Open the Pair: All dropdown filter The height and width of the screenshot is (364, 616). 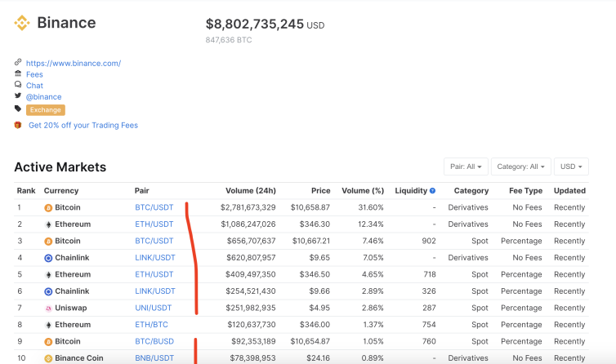466,166
